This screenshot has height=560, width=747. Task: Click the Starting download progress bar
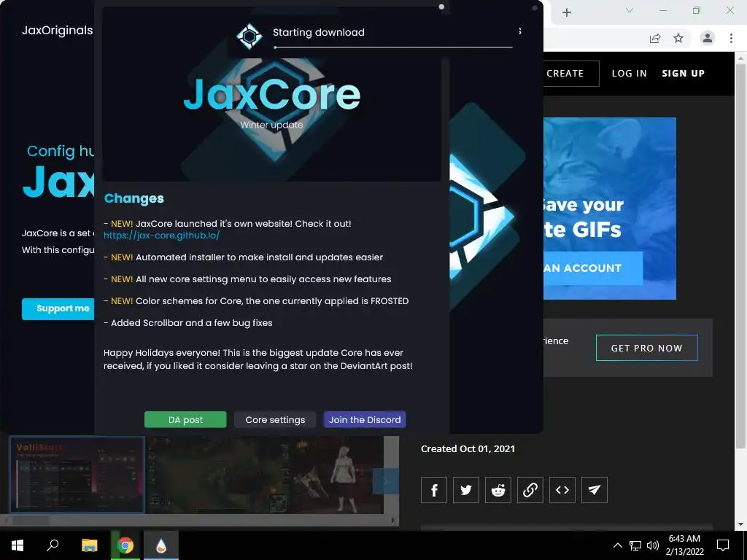(x=393, y=47)
